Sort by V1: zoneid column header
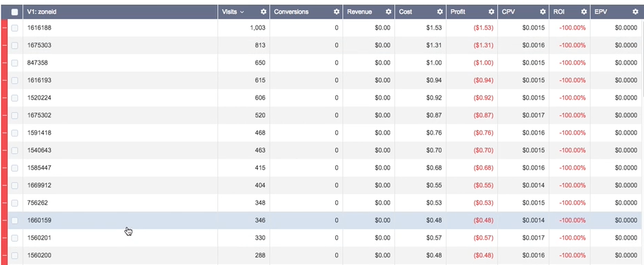This screenshot has width=644, height=265. 41,12
